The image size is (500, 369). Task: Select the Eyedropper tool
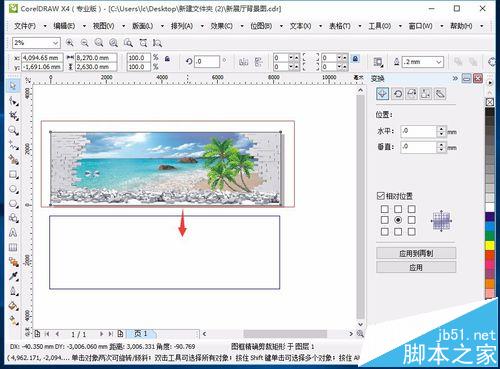(13, 276)
